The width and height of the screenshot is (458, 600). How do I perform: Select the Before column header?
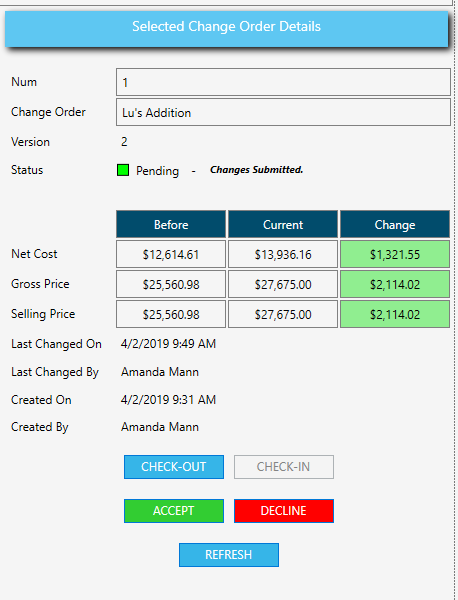point(171,224)
